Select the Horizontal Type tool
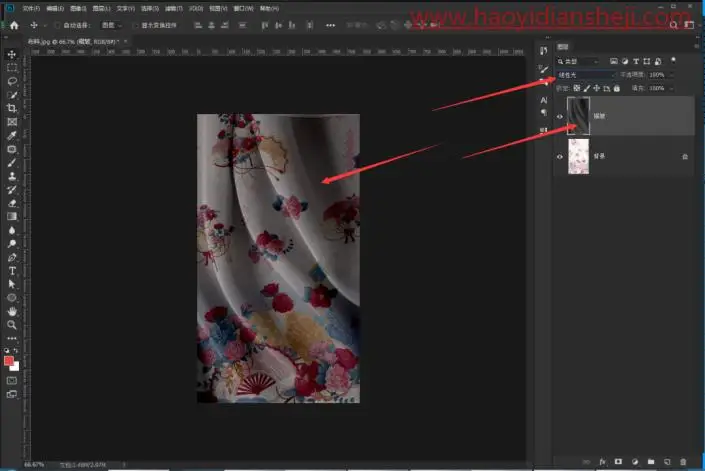This screenshot has width=705, height=471. (12, 271)
